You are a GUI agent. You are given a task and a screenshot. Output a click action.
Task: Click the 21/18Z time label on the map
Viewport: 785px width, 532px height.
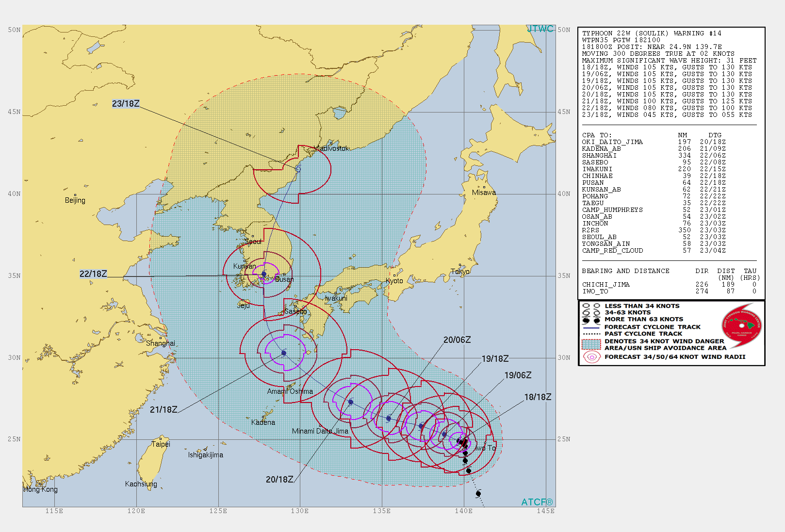tap(164, 410)
